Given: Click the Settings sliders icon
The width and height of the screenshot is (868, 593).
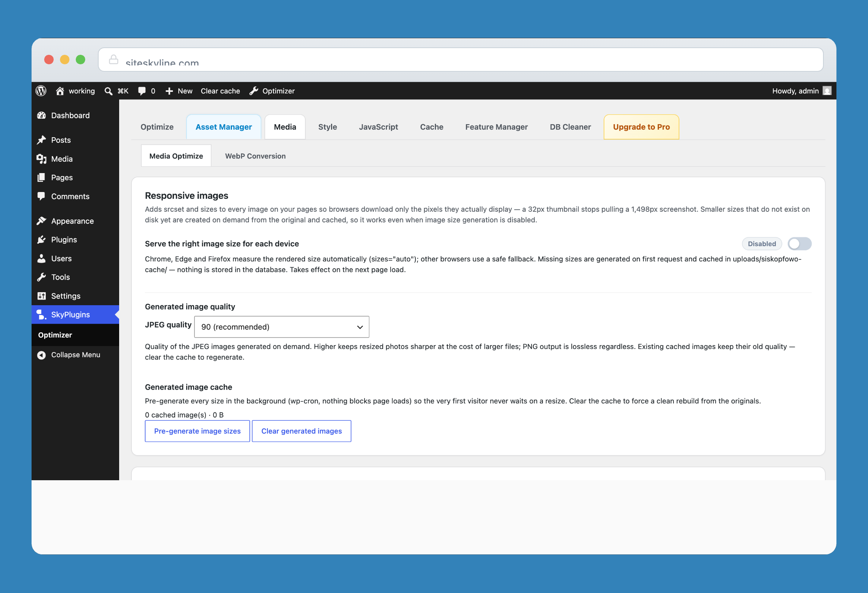Looking at the screenshot, I should pos(41,296).
